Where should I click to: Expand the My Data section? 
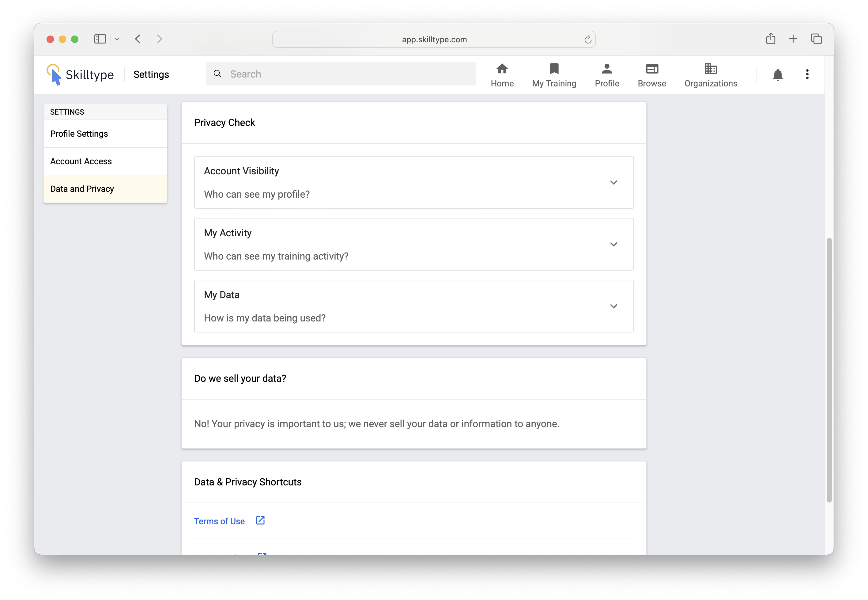pos(613,306)
